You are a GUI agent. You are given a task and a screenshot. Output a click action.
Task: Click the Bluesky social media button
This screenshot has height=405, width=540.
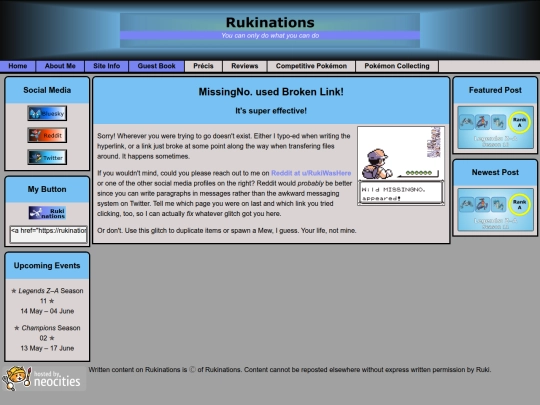pos(47,113)
